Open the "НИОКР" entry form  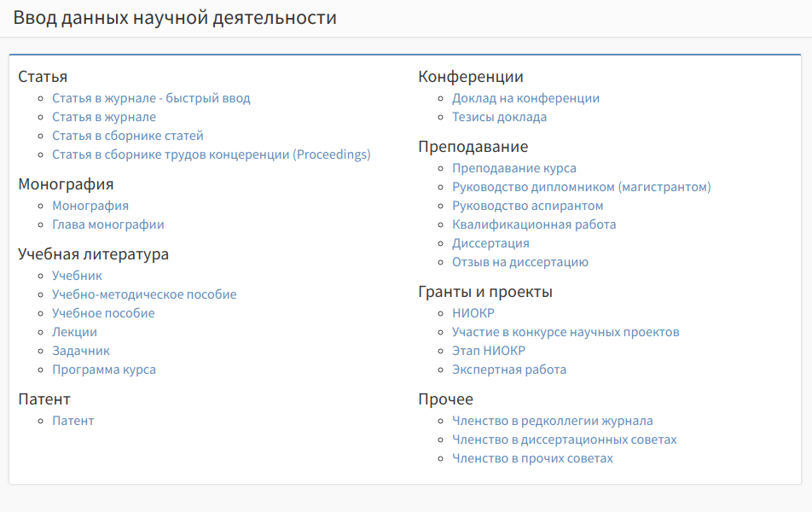click(473, 312)
